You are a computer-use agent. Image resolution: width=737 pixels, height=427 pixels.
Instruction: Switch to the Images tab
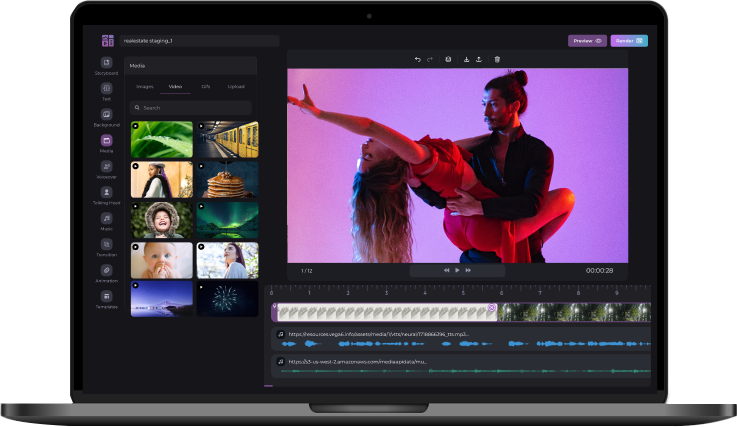tap(145, 87)
